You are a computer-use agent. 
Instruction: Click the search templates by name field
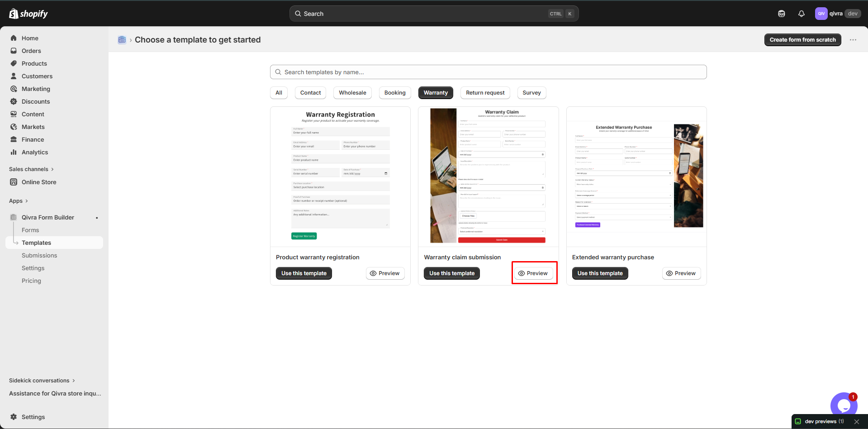(x=489, y=72)
